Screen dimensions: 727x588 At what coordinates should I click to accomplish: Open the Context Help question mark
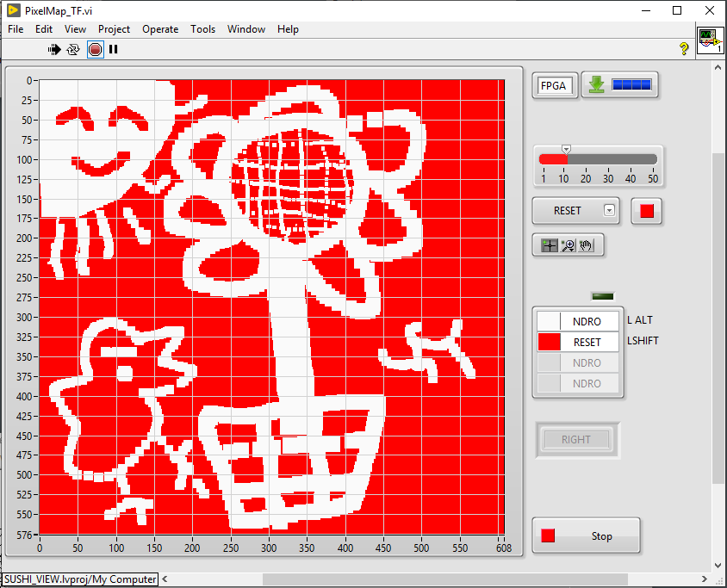[x=684, y=48]
